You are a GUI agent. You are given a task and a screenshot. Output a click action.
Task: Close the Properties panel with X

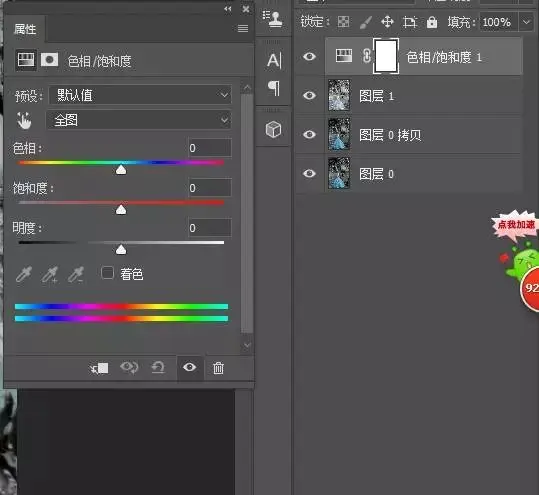coord(246,9)
